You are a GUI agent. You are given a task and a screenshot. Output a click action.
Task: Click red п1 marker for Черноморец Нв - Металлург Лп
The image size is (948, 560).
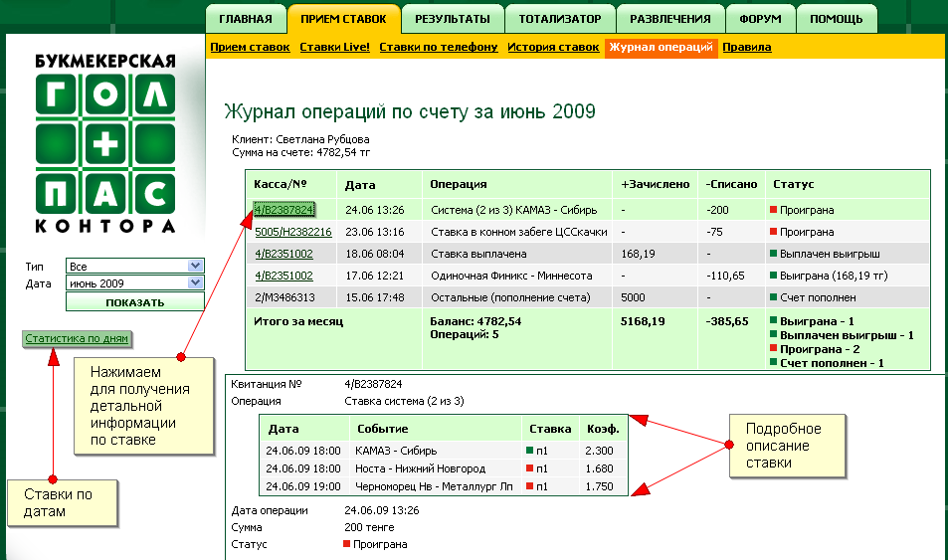point(529,485)
